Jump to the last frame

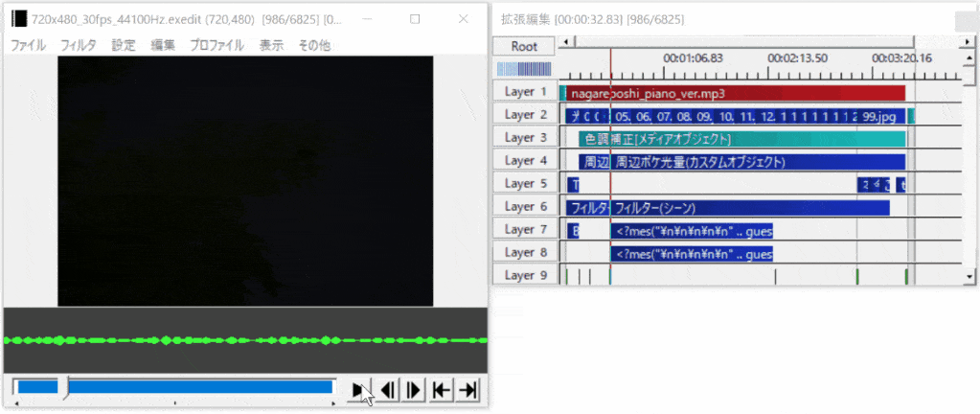click(x=467, y=389)
